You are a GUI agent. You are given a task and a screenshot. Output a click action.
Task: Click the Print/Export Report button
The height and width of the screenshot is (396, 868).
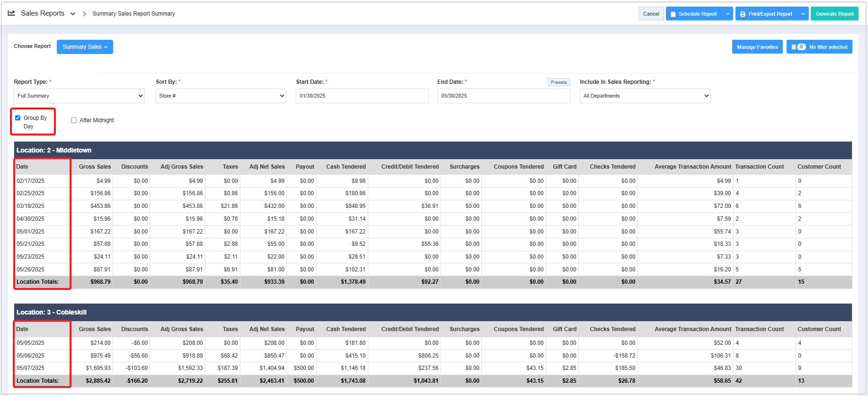click(767, 14)
